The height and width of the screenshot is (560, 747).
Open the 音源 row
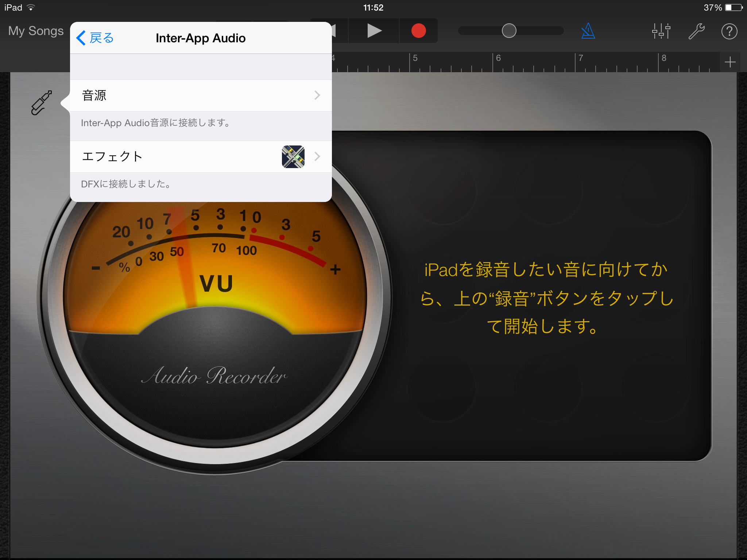201,96
